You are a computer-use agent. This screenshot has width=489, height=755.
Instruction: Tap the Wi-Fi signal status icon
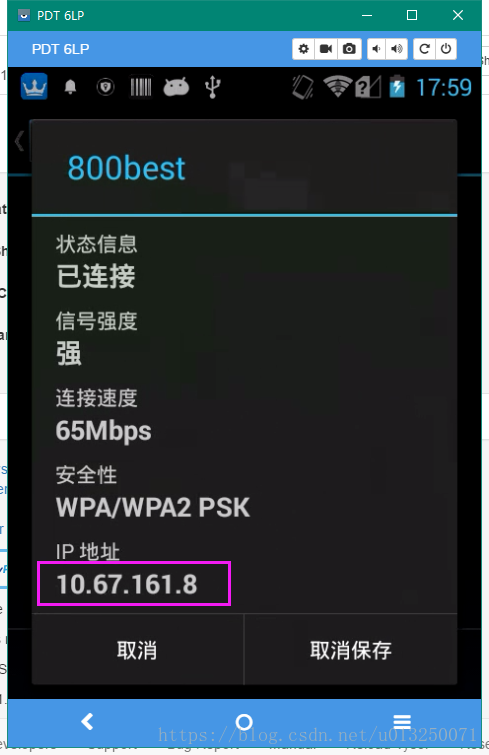click(338, 87)
